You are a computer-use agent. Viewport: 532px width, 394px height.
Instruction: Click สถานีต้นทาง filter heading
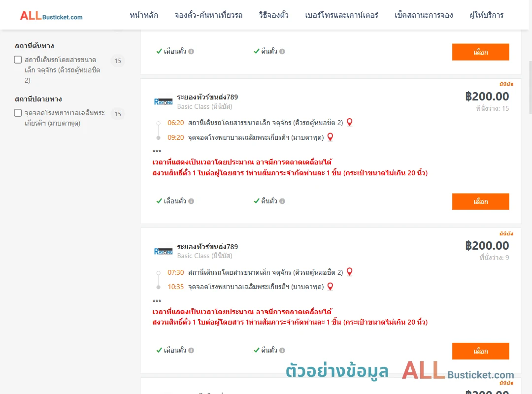(34, 46)
